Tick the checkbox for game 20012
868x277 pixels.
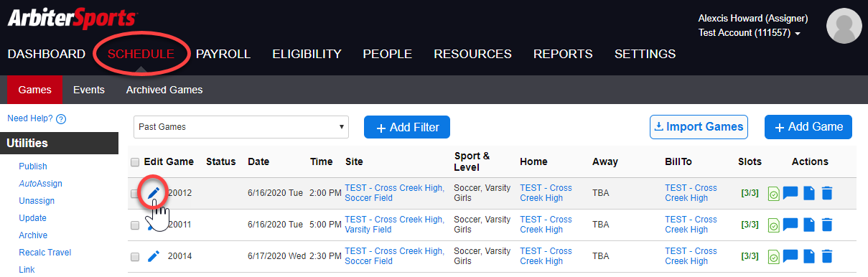point(135,194)
